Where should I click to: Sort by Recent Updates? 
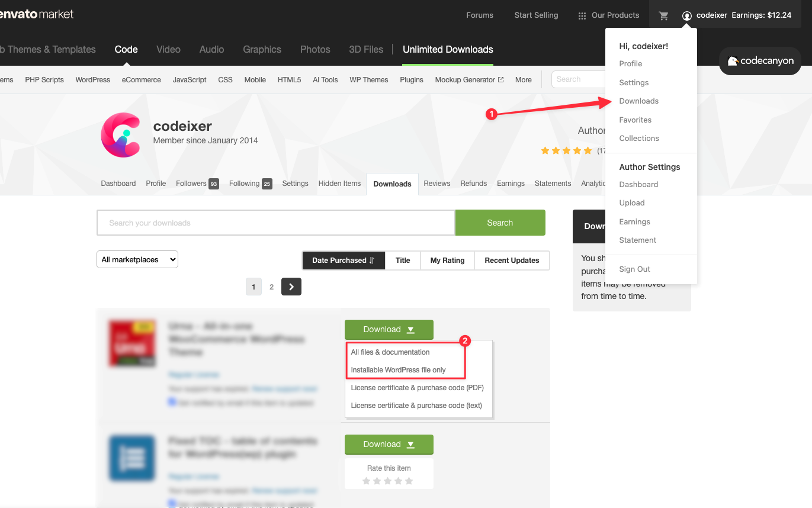click(x=512, y=261)
